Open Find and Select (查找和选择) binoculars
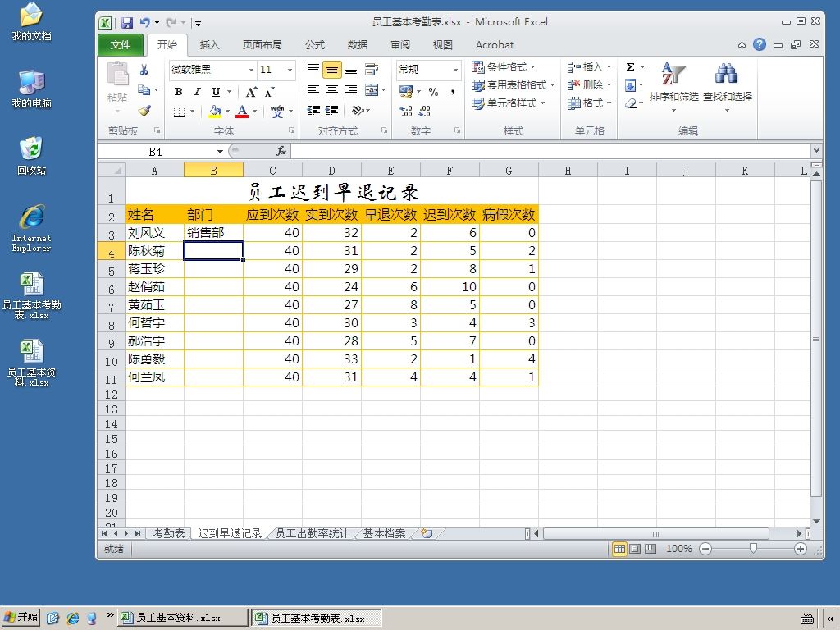The height and width of the screenshot is (630, 840). (x=727, y=85)
